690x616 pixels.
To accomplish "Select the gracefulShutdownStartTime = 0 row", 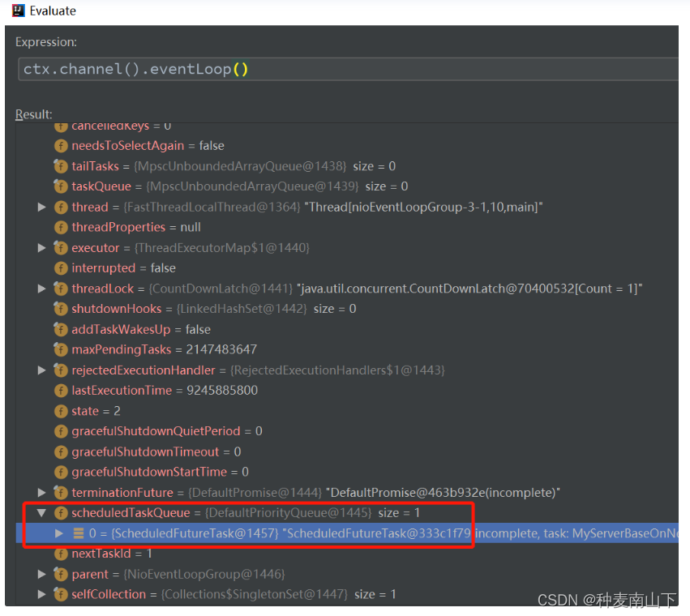I will coord(347,472).
